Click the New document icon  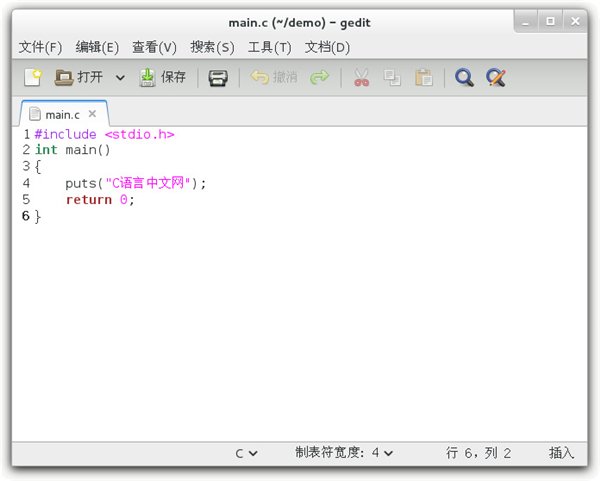(33, 77)
